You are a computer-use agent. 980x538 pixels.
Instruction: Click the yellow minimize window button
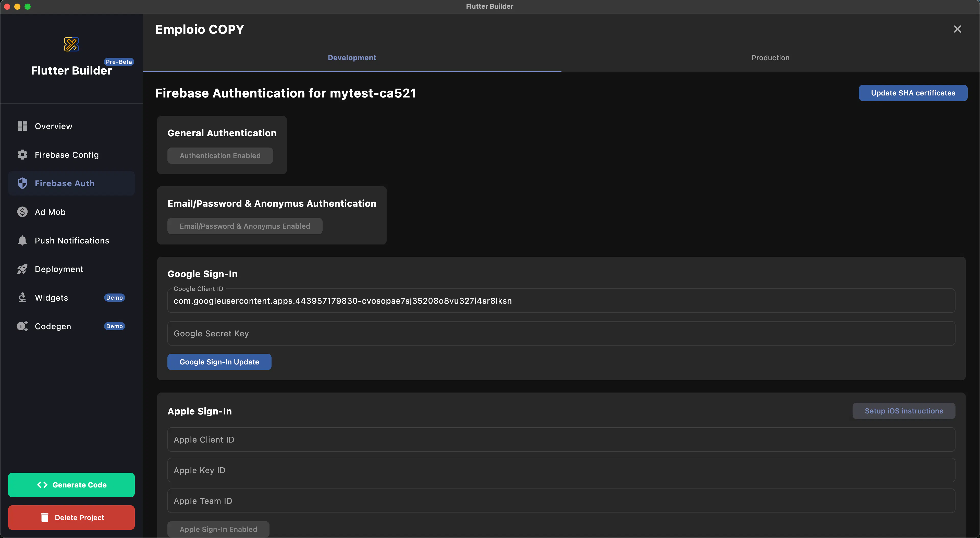17,6
